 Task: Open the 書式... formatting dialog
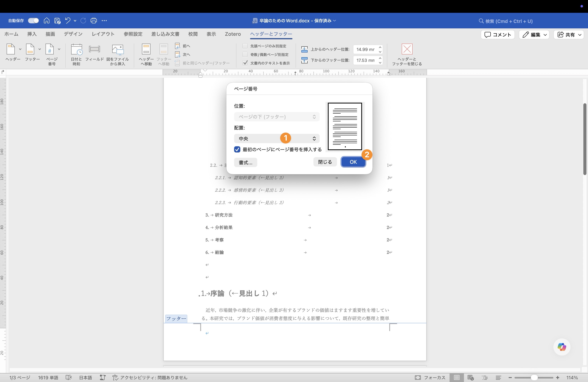tap(245, 162)
